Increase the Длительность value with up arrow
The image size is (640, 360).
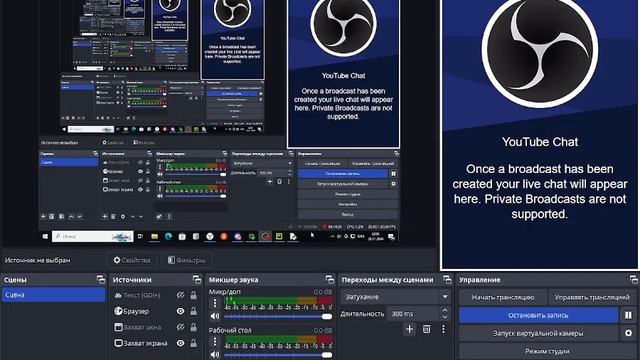click(445, 311)
